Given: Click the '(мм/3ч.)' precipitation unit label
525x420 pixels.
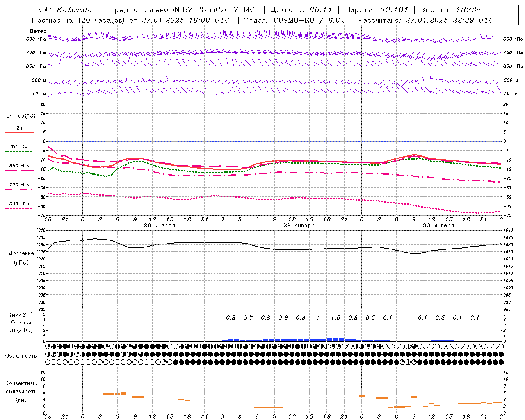Looking at the screenshot, I should click(x=21, y=315).
